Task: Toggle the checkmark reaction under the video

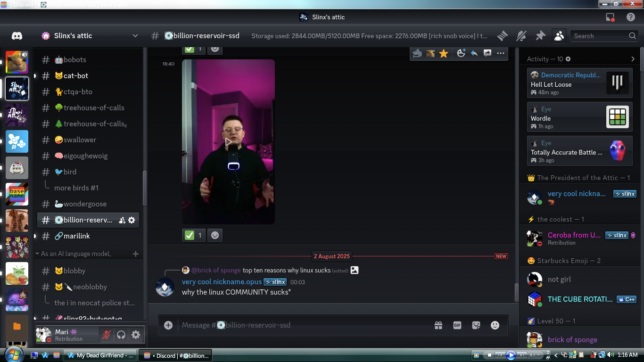Action: [194, 235]
